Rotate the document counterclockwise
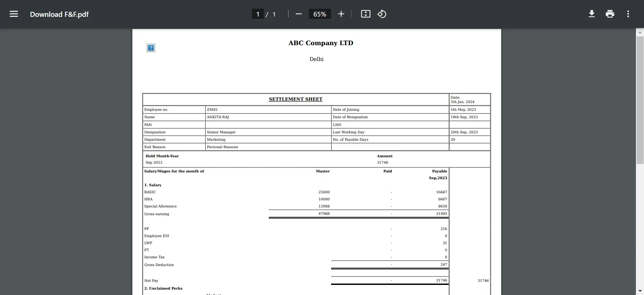Image resolution: width=644 pixels, height=295 pixels. pyautogui.click(x=382, y=14)
